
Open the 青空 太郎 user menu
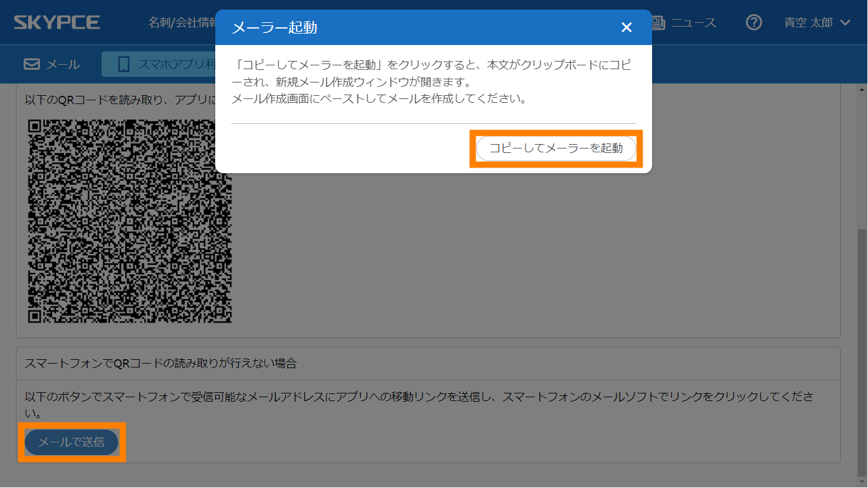pyautogui.click(x=808, y=23)
